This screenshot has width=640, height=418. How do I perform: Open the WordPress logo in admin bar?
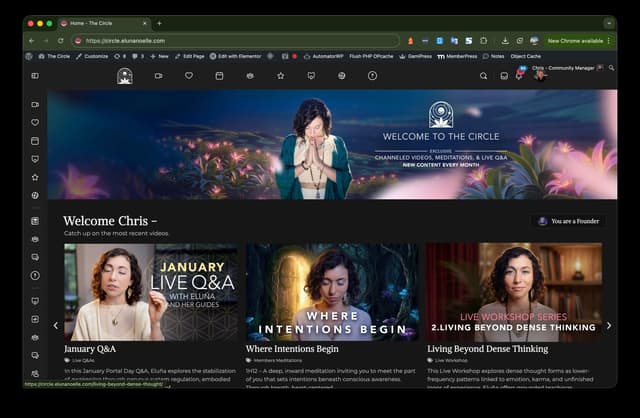[29, 56]
